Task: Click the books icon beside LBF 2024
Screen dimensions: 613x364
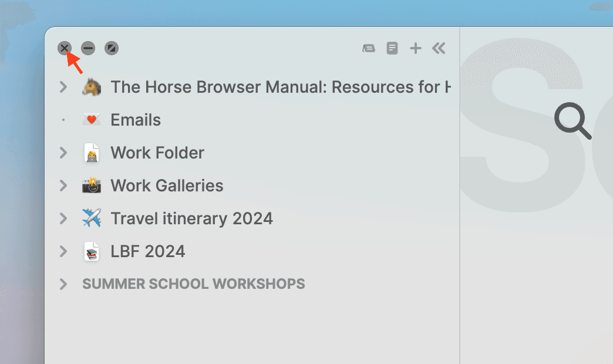Action: pyautogui.click(x=92, y=251)
